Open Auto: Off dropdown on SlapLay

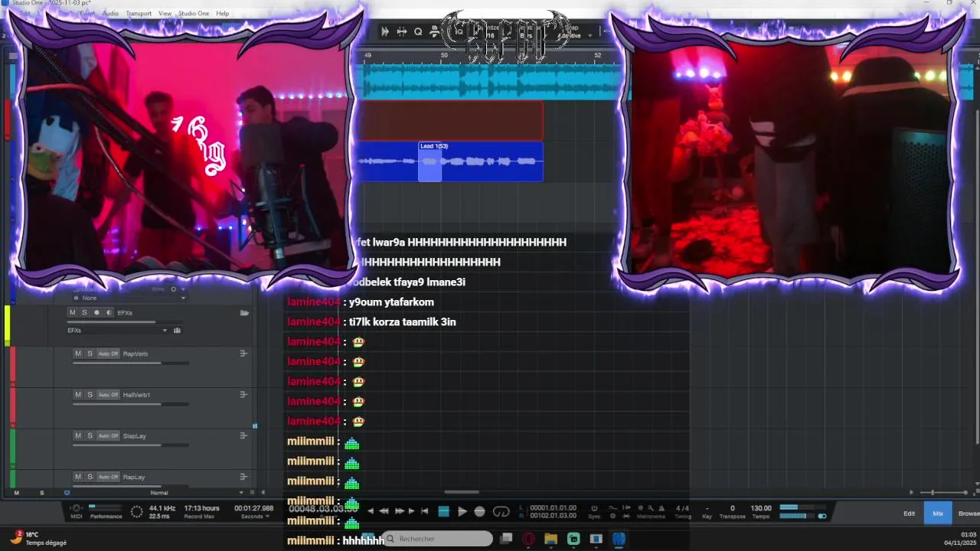108,435
